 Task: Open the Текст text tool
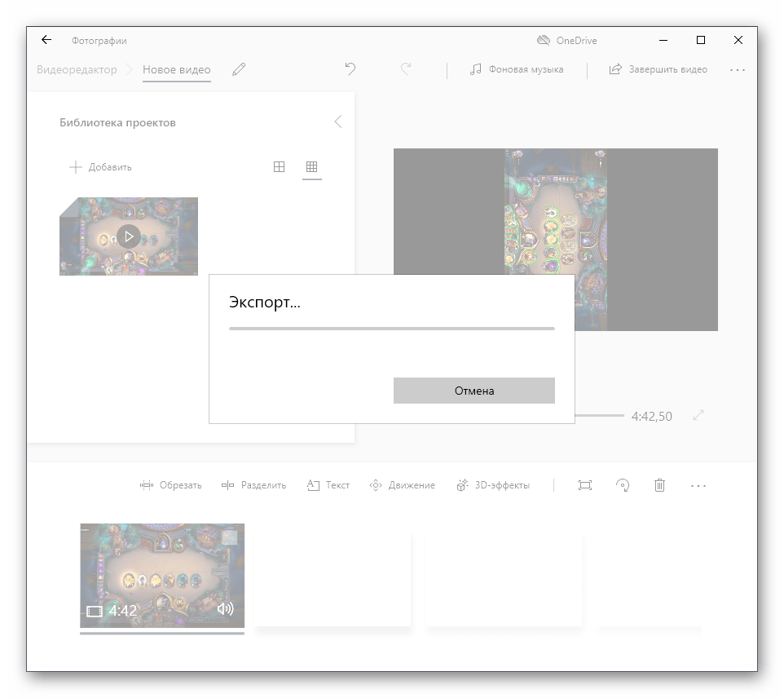328,485
